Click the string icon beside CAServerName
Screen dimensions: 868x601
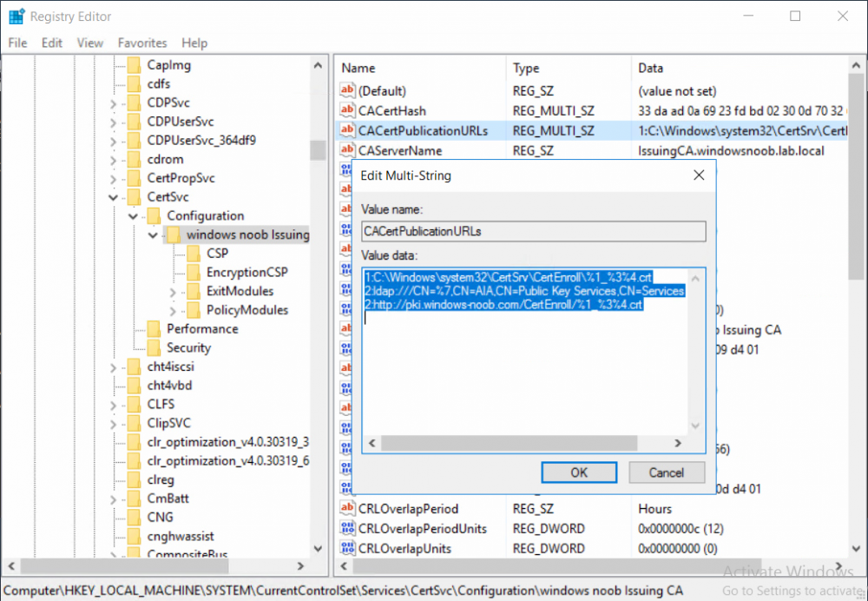coord(347,149)
